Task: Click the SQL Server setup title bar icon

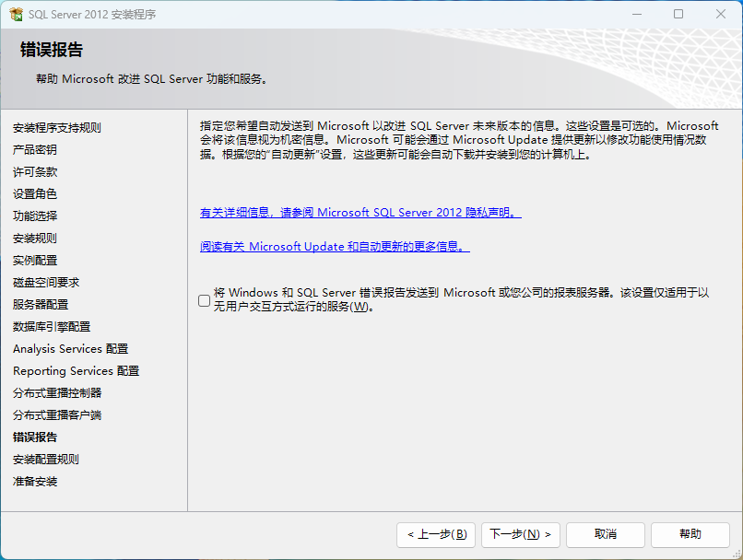Action: 16,14
